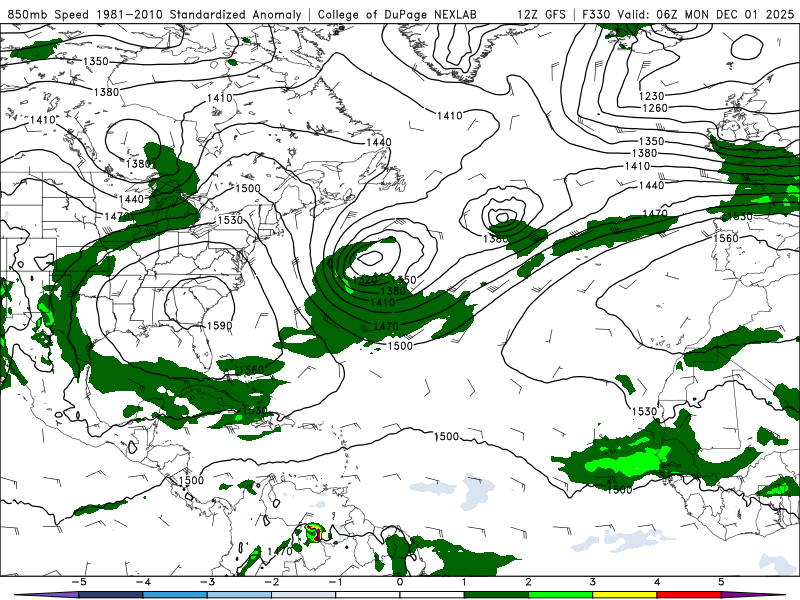Click the 'College of DuPage NEXLAB' header text
Screen dimensions: 800x600
397,14
